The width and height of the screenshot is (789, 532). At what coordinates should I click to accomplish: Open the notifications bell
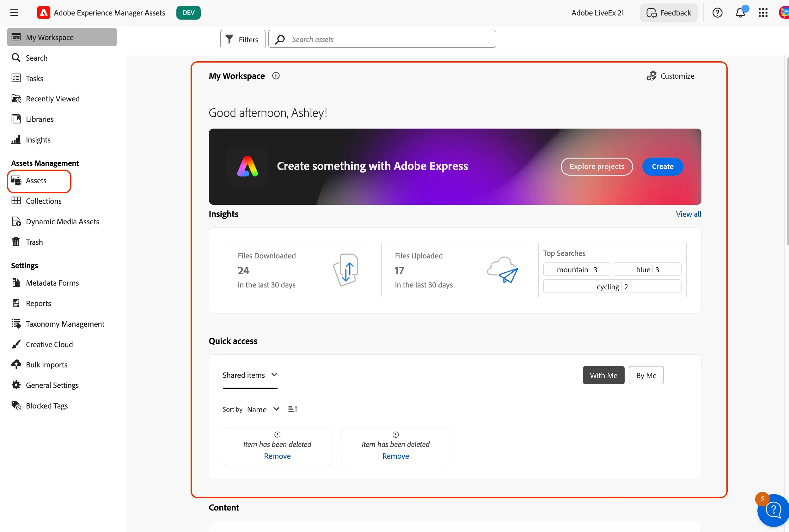740,13
